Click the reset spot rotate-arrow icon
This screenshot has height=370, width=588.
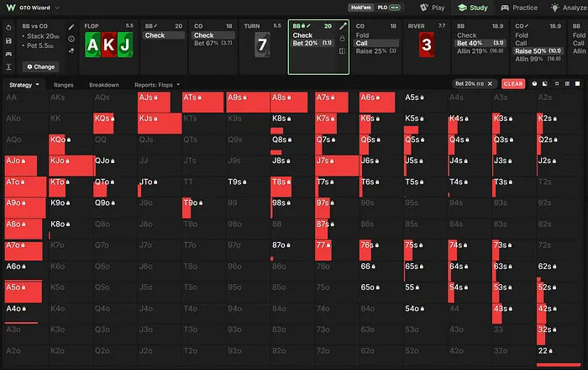(x=8, y=28)
